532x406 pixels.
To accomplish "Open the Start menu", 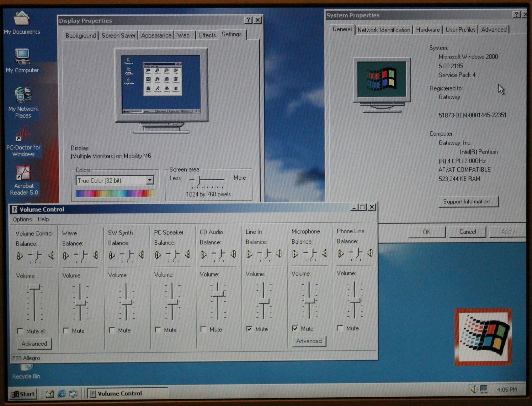I will [23, 394].
